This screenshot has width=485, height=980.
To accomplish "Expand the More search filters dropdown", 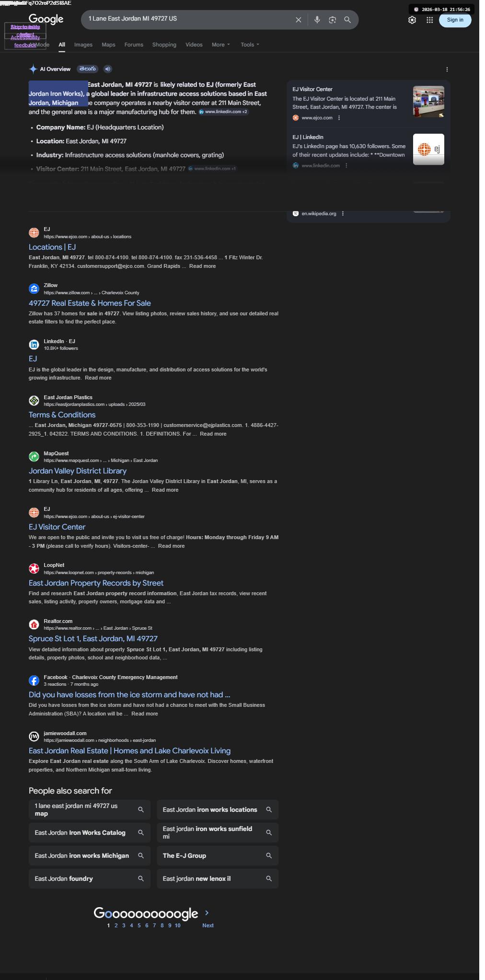I will click(221, 45).
